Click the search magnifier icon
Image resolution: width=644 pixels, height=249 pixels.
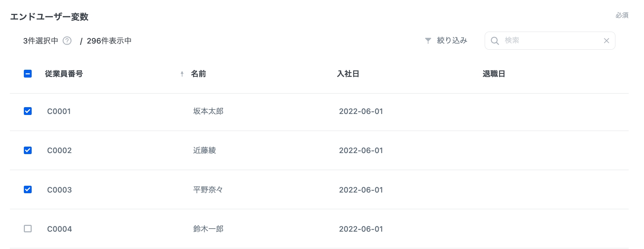(x=495, y=41)
